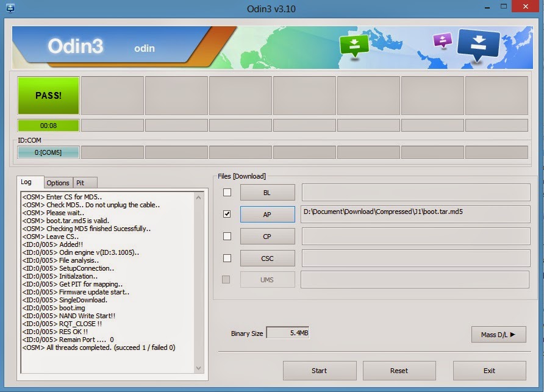The width and height of the screenshot is (544, 392).
Task: Enable the CP checkbox
Action: (227, 237)
